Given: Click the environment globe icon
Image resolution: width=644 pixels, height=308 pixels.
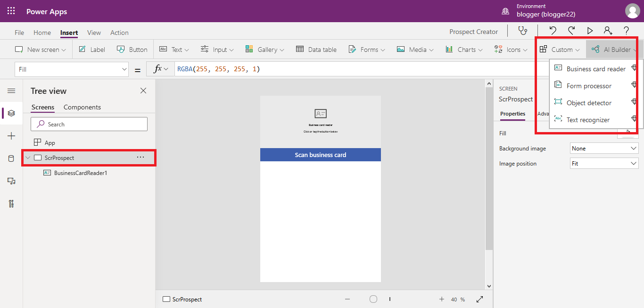Looking at the screenshot, I should click(x=505, y=11).
